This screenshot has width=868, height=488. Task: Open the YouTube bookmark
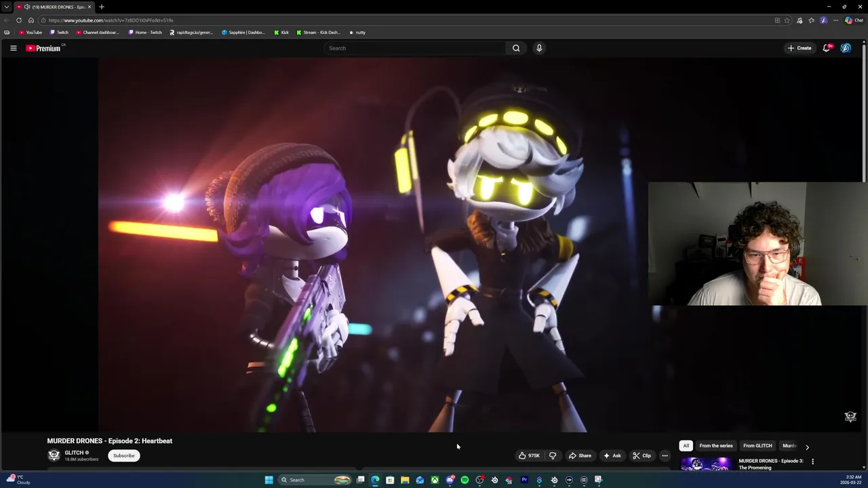pyautogui.click(x=31, y=33)
